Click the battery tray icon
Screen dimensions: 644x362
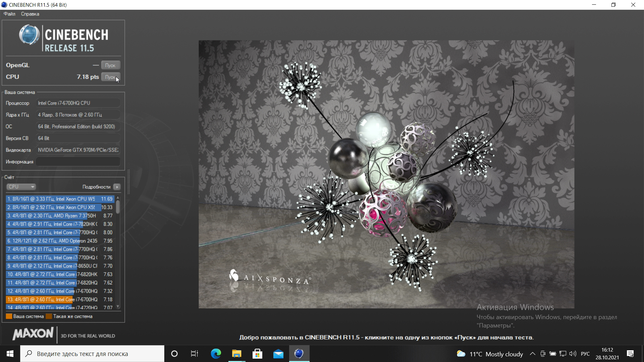[553, 354]
